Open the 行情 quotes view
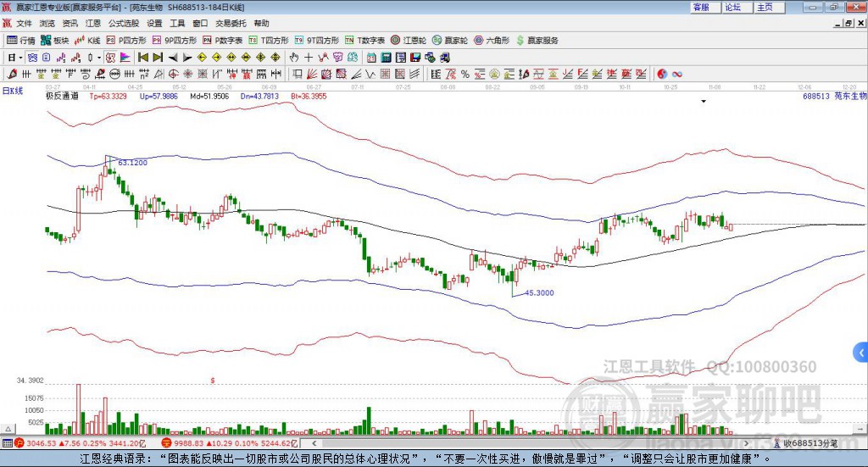 (20, 41)
